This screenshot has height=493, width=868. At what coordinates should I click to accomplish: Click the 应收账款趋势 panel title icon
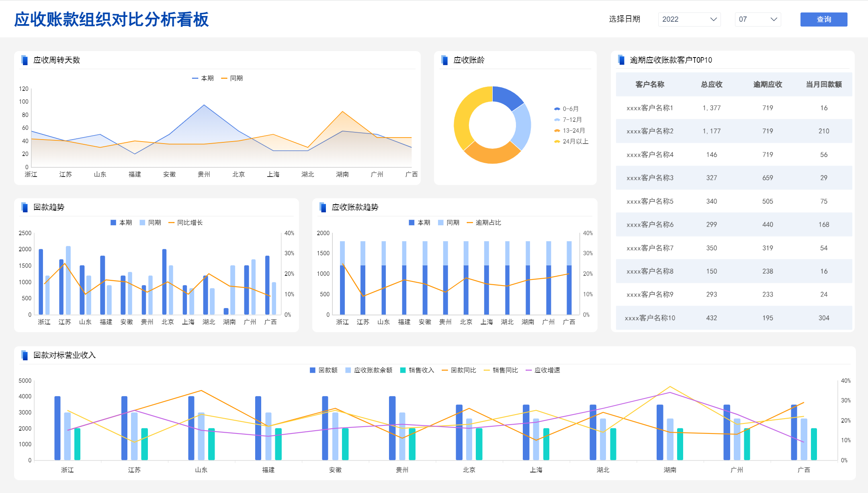(x=323, y=207)
